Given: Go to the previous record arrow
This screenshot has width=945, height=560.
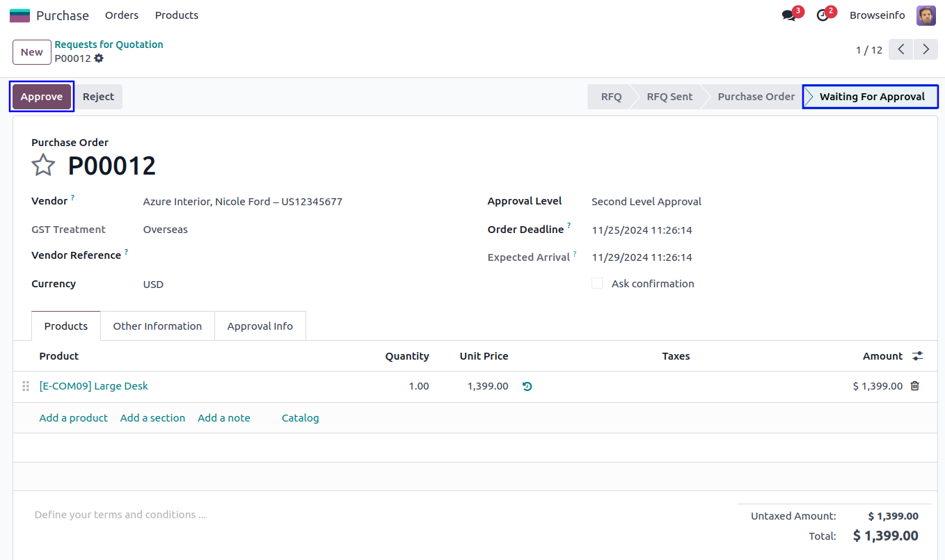Looking at the screenshot, I should [x=900, y=49].
